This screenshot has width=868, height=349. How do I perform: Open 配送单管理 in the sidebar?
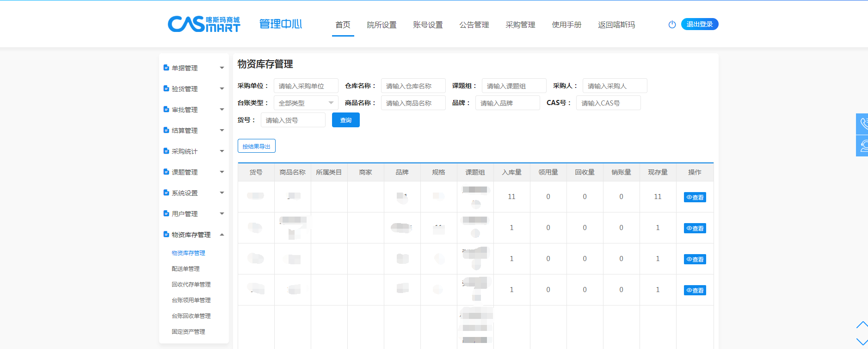(185, 269)
